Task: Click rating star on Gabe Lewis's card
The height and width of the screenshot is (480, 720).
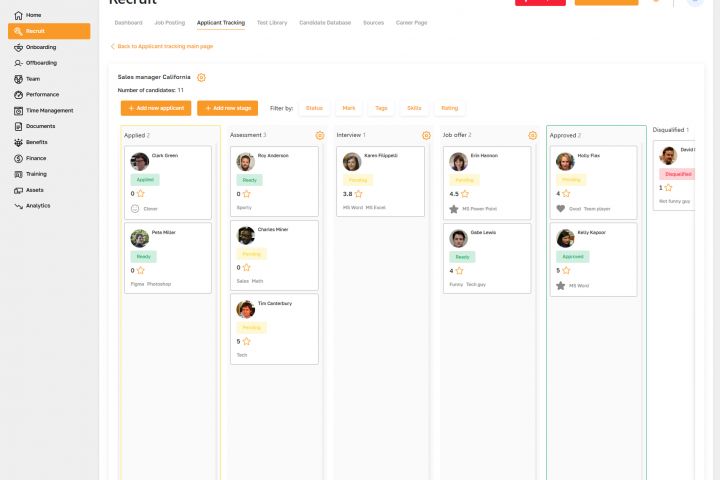Action: 460,271
